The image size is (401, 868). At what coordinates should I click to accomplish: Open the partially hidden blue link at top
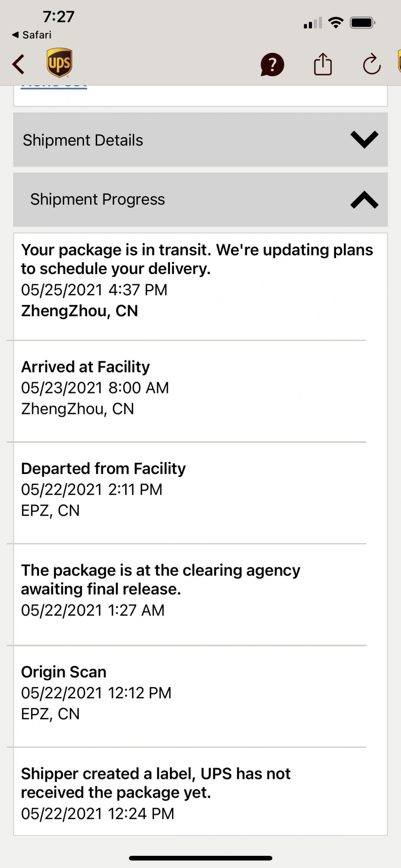coord(54,86)
